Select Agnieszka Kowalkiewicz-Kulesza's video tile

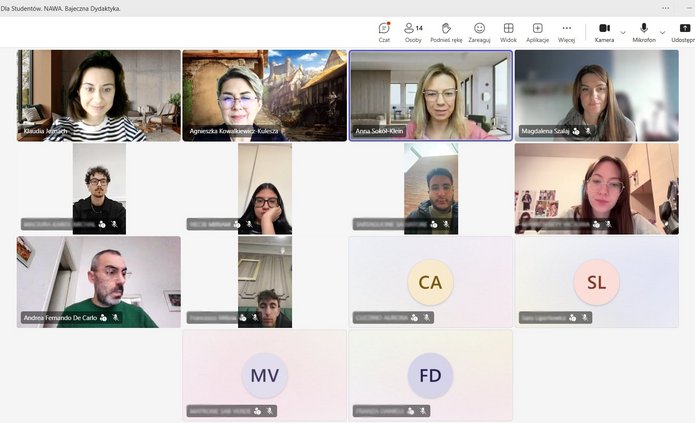point(265,95)
